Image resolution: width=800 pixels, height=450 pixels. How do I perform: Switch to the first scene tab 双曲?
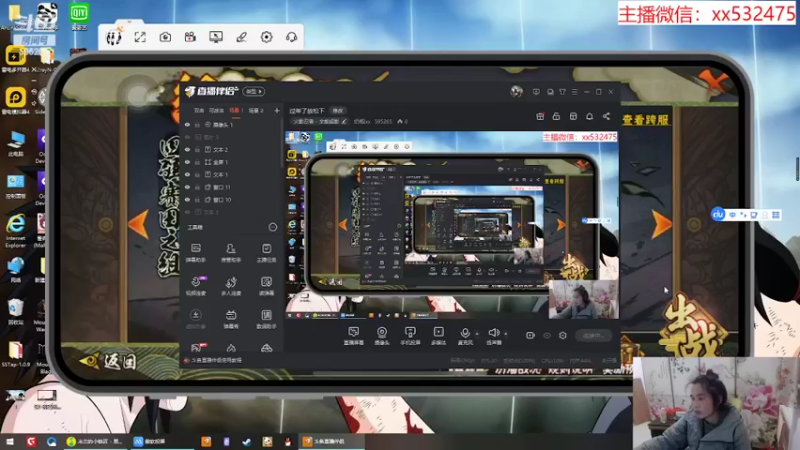(199, 110)
